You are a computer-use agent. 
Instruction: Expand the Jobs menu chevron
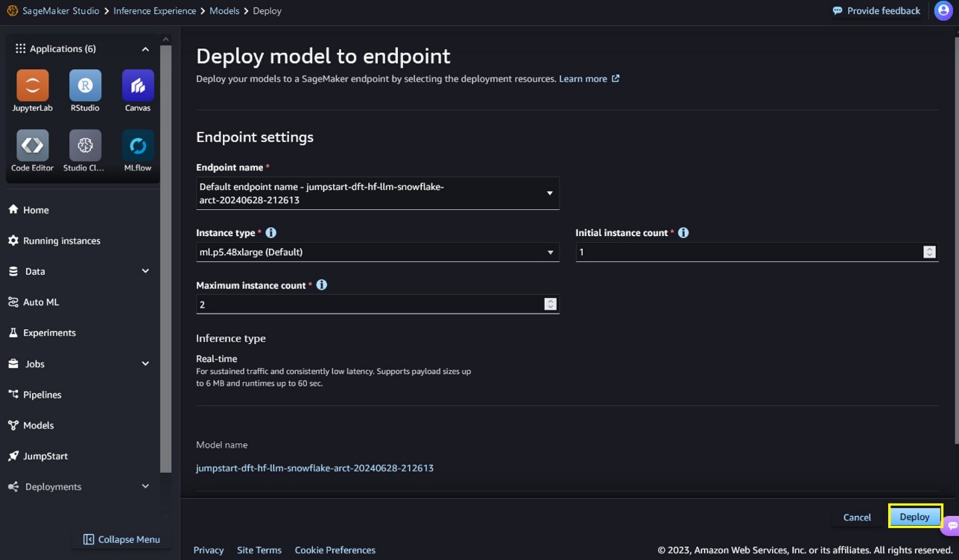coord(145,363)
